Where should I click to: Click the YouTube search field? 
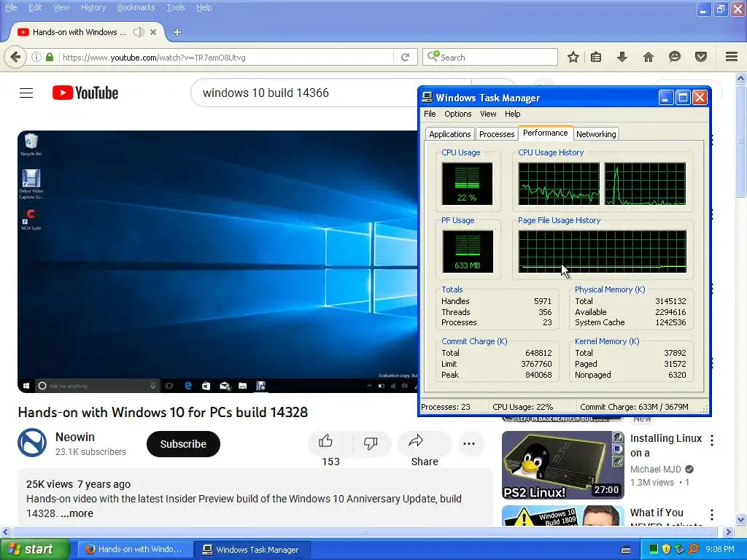click(x=305, y=93)
